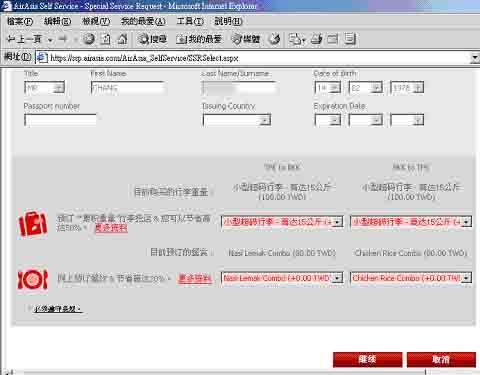The height and width of the screenshot is (375, 480).
Task: Open the 媒體 media toolbar button
Action: (x=246, y=39)
